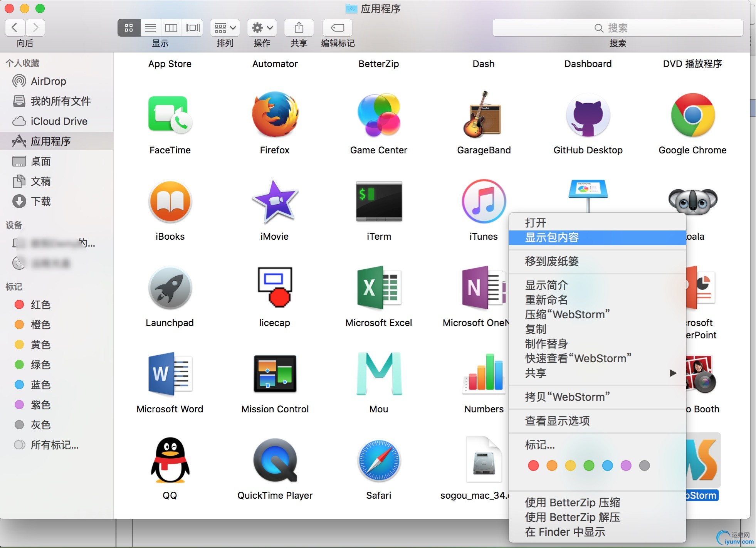756x548 pixels.
Task: Choose 压缩"WebStorm" in context menu
Action: pyautogui.click(x=597, y=314)
